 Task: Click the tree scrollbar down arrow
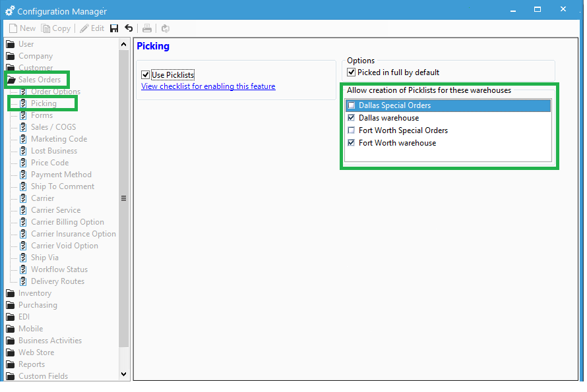tap(123, 374)
